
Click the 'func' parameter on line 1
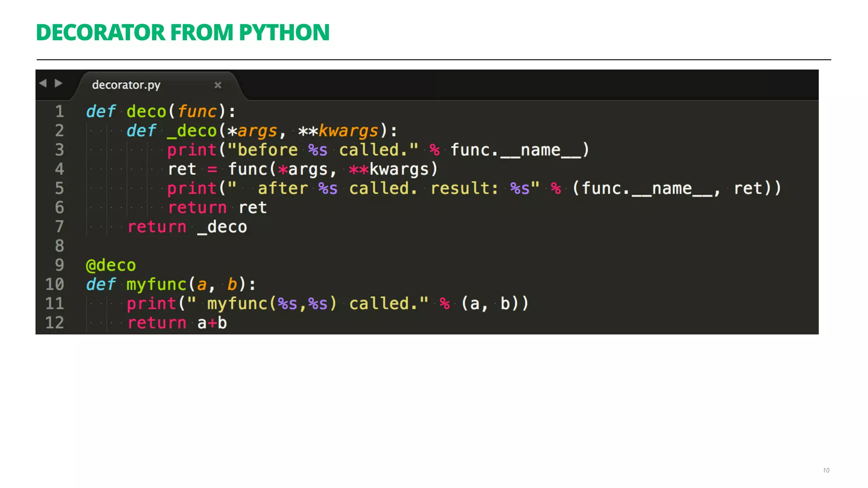[197, 112]
